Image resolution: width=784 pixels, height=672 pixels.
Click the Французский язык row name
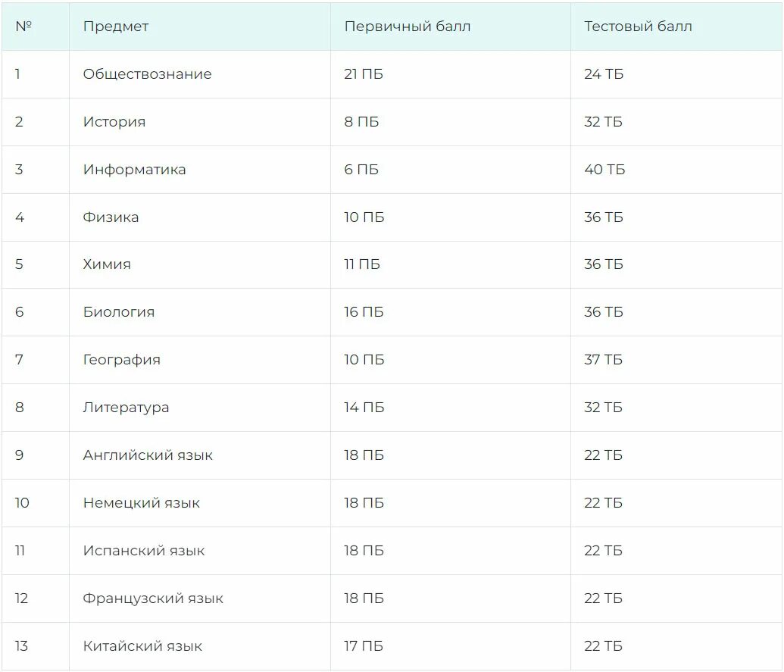pos(153,599)
